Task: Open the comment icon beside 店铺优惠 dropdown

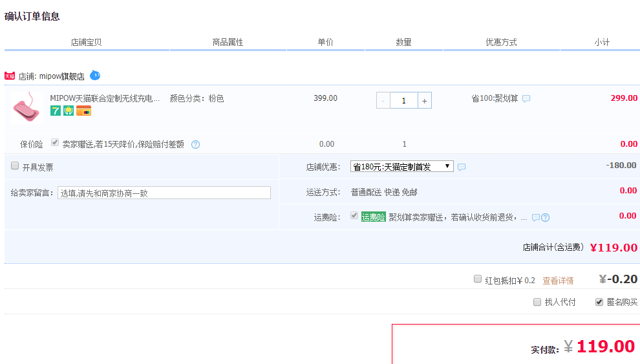Action: 462,167
